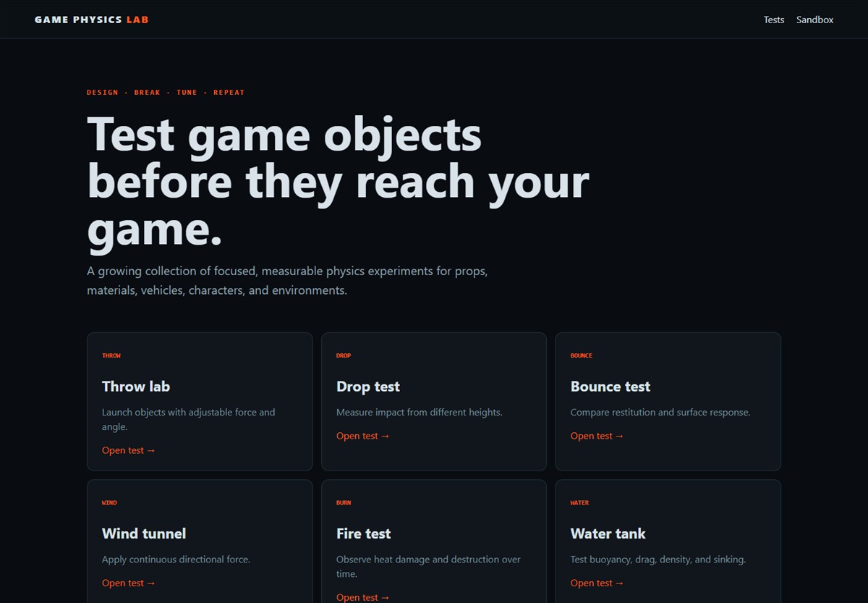Click 'Launch objects with adjustable force' description
The image size is (868, 603).
coord(189,419)
